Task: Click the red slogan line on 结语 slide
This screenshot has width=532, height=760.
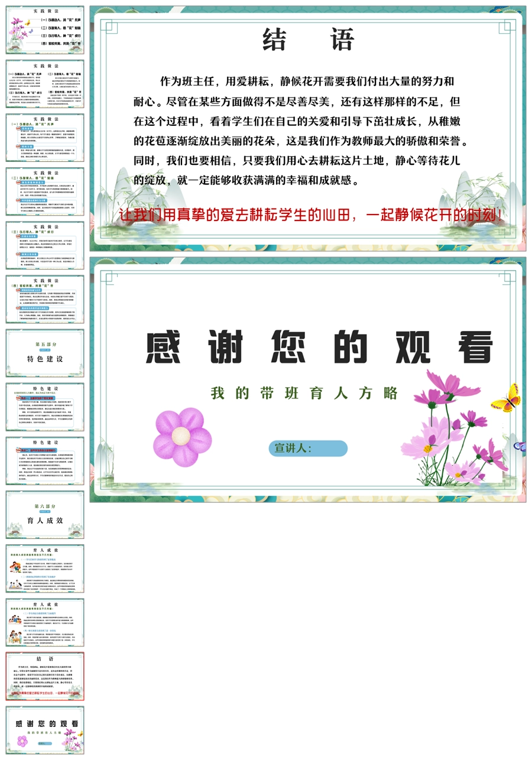Action: point(307,216)
